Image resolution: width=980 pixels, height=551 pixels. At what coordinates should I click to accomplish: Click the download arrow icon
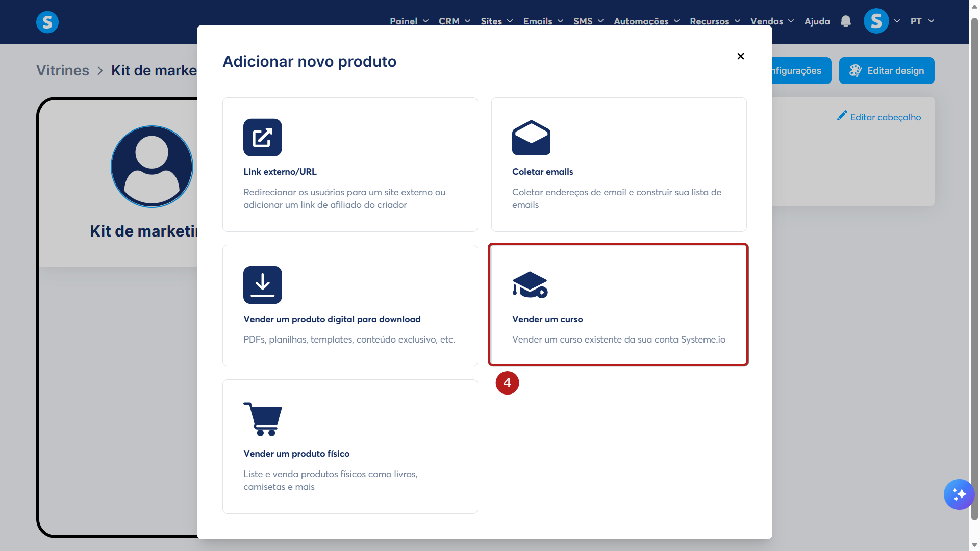262,285
